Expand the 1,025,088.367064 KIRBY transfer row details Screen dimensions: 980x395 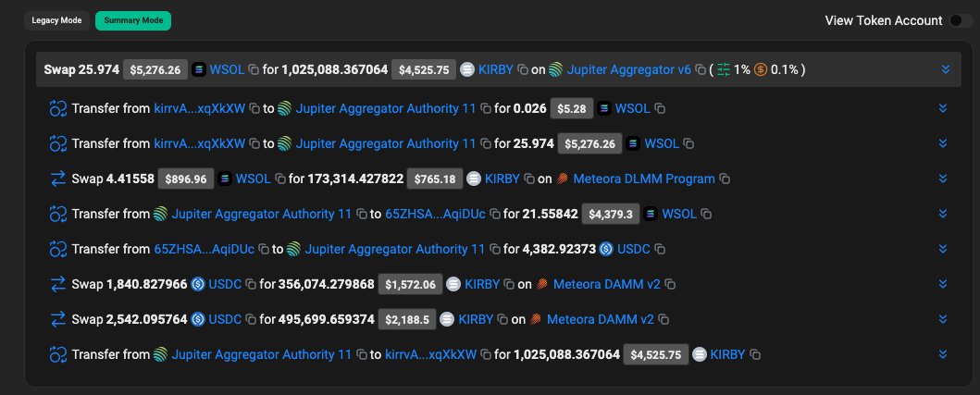point(943,354)
